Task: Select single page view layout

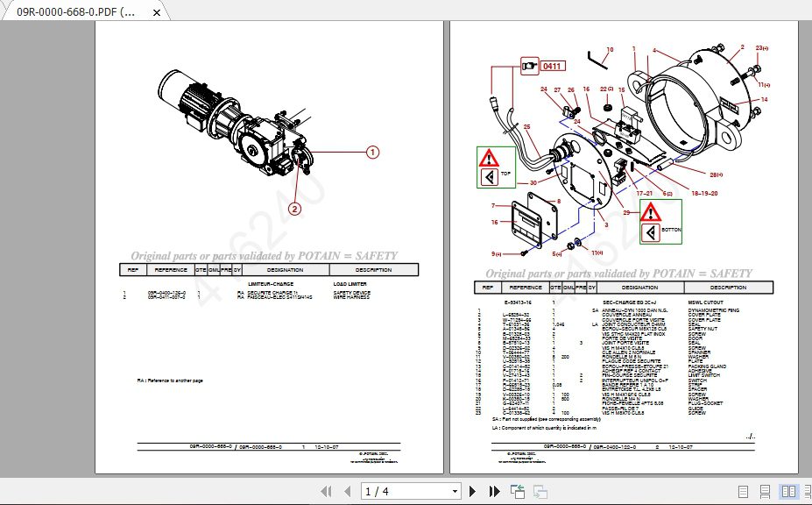Action: (743, 491)
